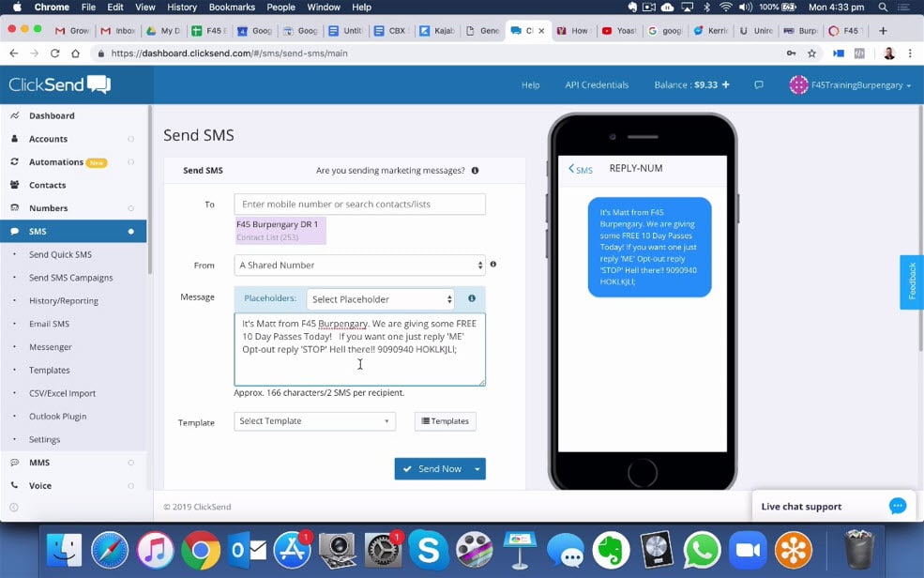The width and height of the screenshot is (924, 578).
Task: Click inside the message text area
Action: 359,349
